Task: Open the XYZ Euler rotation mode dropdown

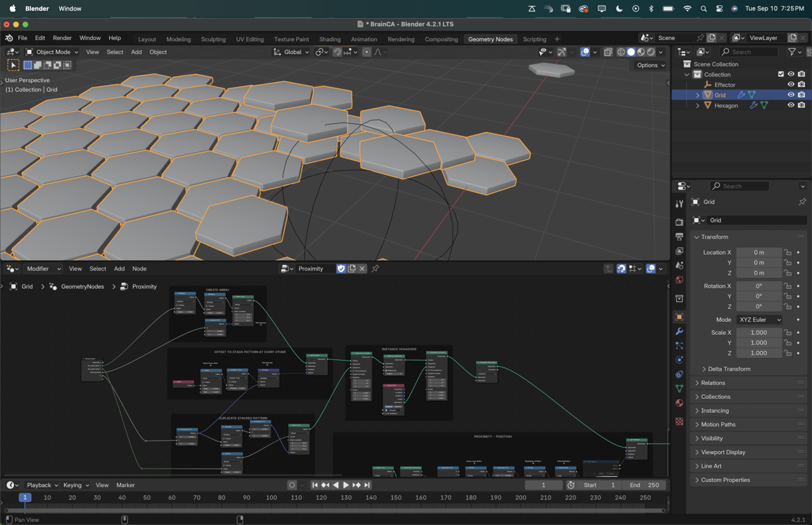Action: [759, 320]
